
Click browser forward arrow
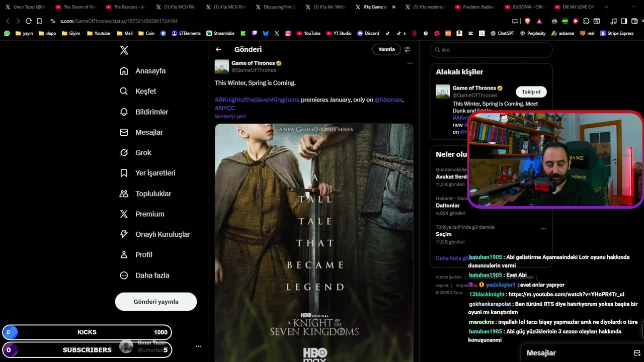pos(18,21)
